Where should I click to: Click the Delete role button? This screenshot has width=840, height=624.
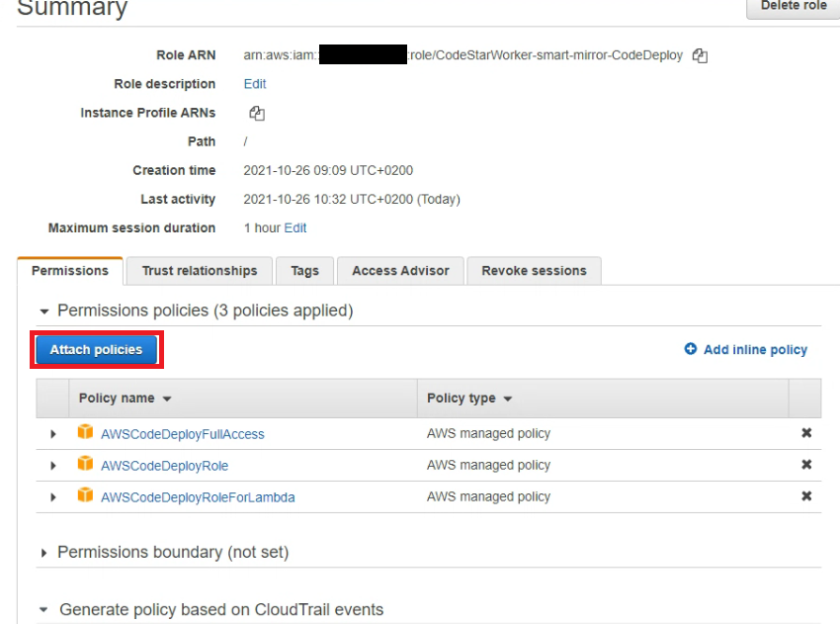[794, 7]
